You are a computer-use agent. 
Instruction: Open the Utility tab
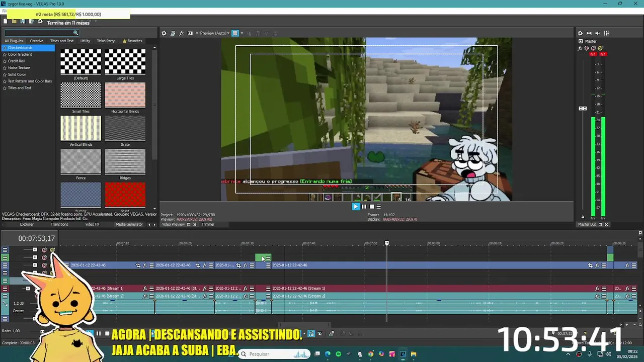(x=85, y=41)
